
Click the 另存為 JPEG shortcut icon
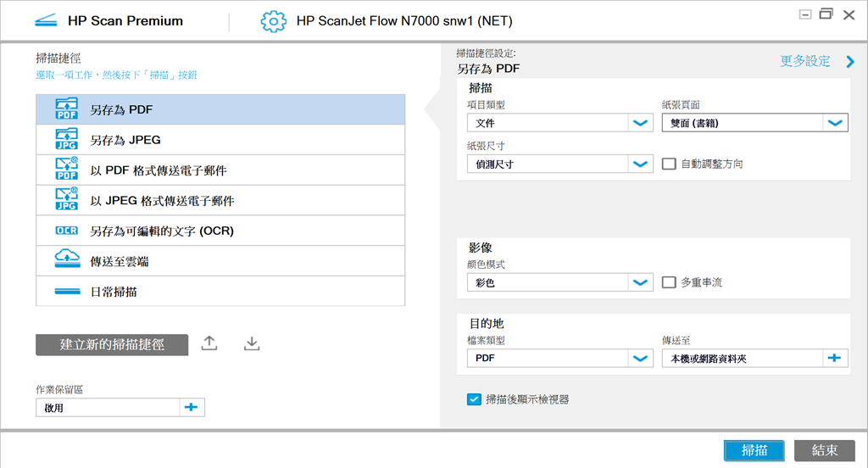[x=66, y=140]
